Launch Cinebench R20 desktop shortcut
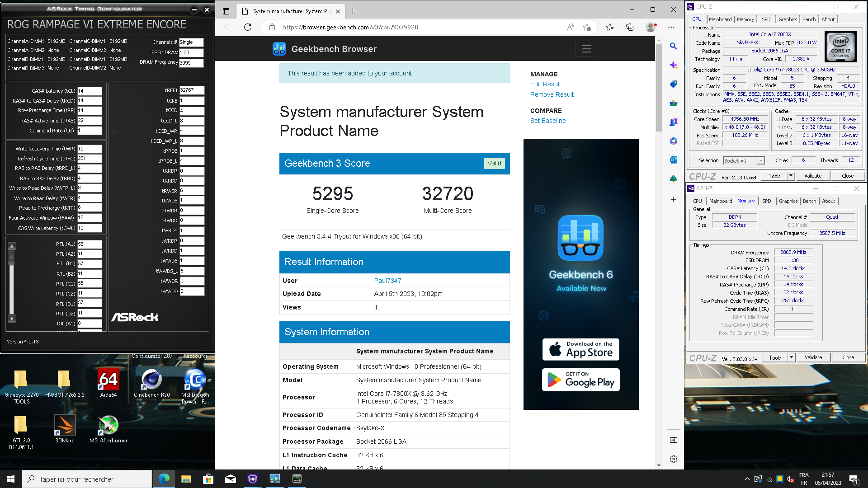The width and height of the screenshot is (868, 488). click(152, 383)
